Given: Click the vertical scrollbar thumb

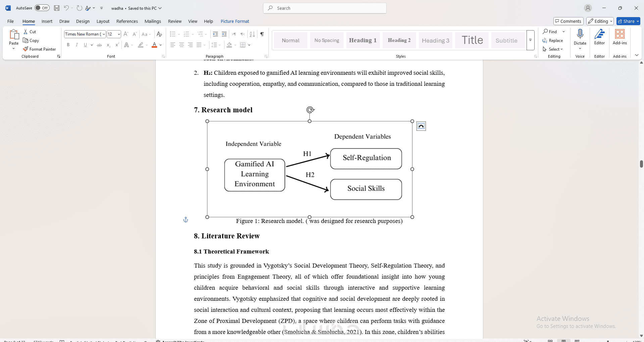Looking at the screenshot, I should (x=641, y=164).
